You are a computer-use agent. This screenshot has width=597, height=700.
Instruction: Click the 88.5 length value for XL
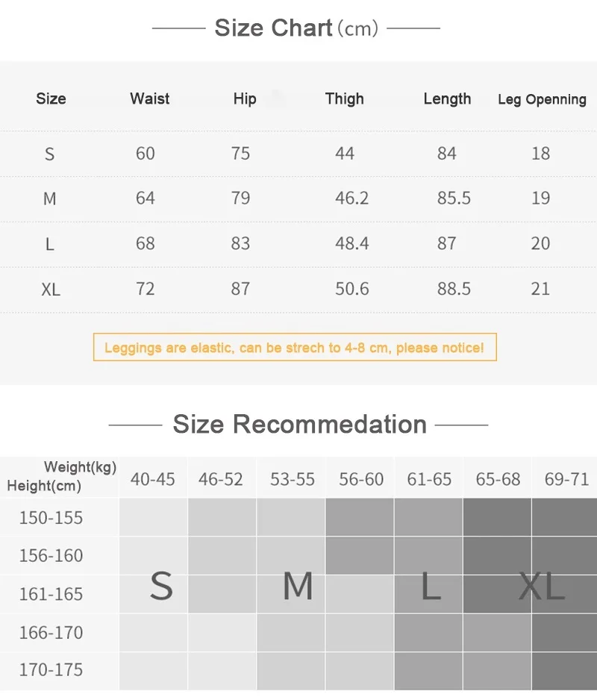(454, 288)
